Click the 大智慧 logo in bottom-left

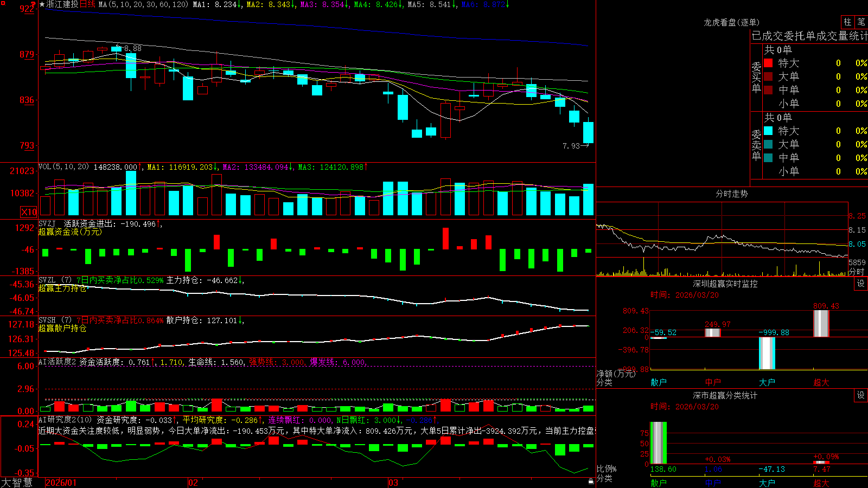click(x=17, y=483)
